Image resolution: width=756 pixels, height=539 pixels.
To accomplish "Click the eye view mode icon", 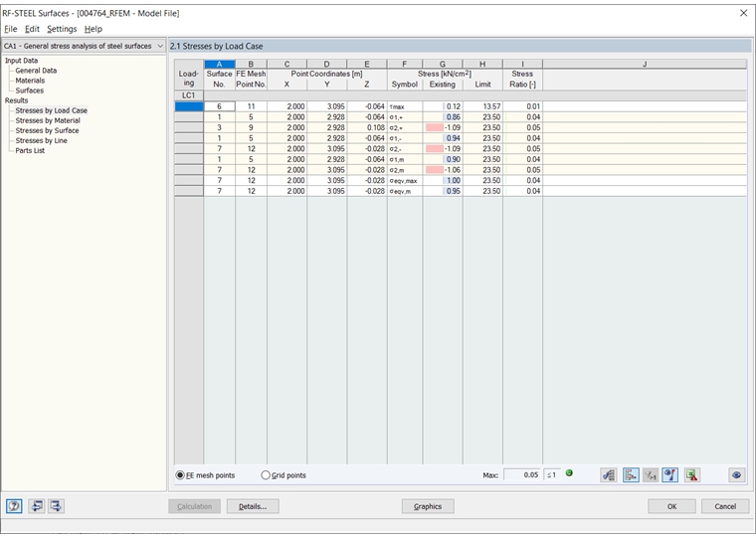I will coord(736,475).
